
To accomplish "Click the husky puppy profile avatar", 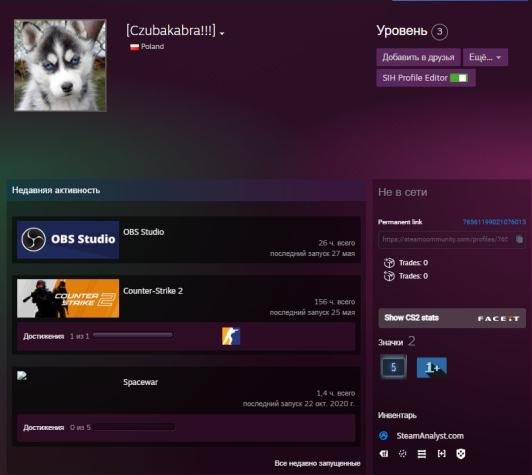I will point(60,65).
